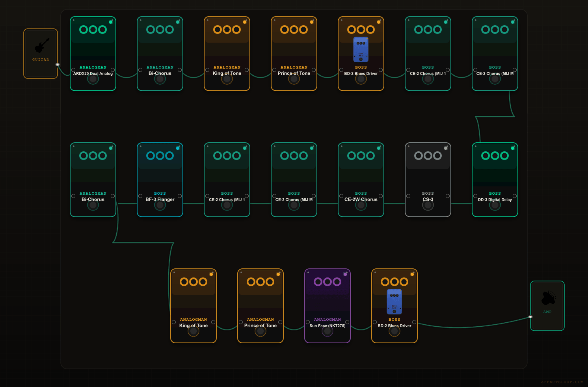588x387 pixels.
Task: Select the CE-2 Chorus (MIJ 1) top-row pedal
Action: (x=428, y=53)
